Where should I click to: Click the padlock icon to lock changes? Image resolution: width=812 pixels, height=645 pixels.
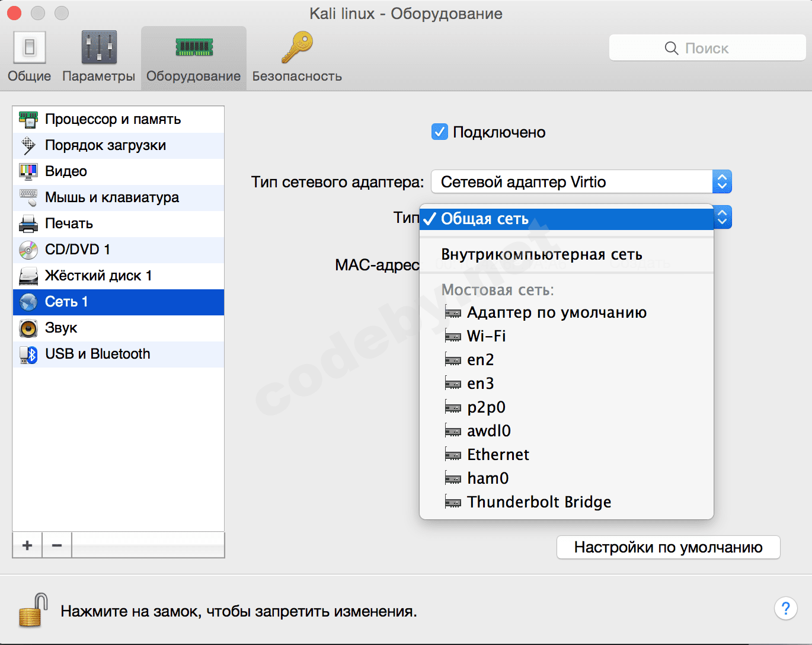(x=33, y=610)
